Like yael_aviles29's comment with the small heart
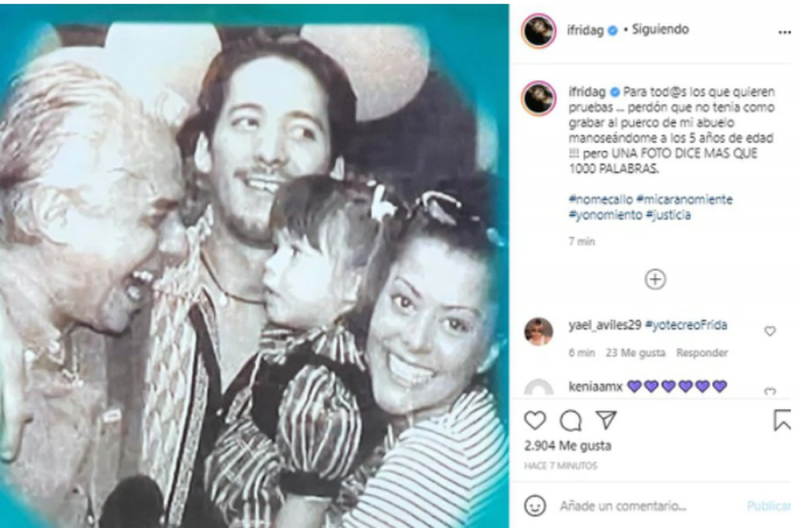Viewport: 800px width, 528px height. pyautogui.click(x=770, y=331)
